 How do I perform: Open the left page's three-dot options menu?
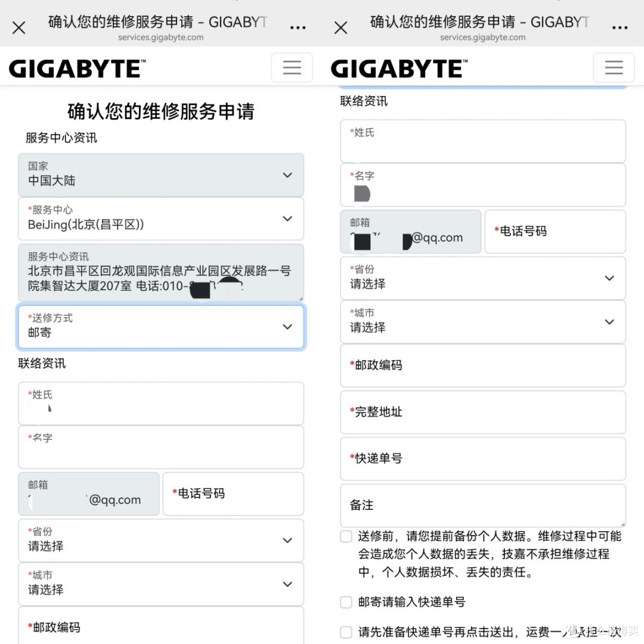[x=298, y=27]
